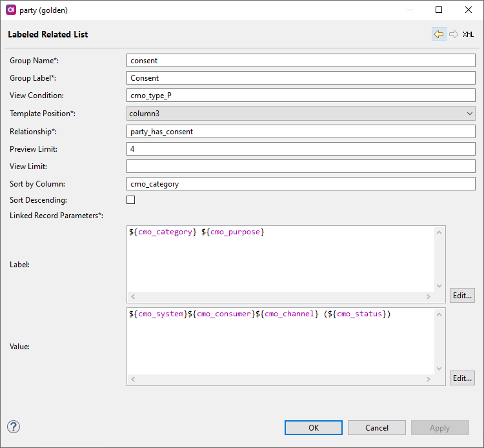The height and width of the screenshot is (448, 484).
Task: Toggle the Sort Descending checkbox
Action: point(131,200)
